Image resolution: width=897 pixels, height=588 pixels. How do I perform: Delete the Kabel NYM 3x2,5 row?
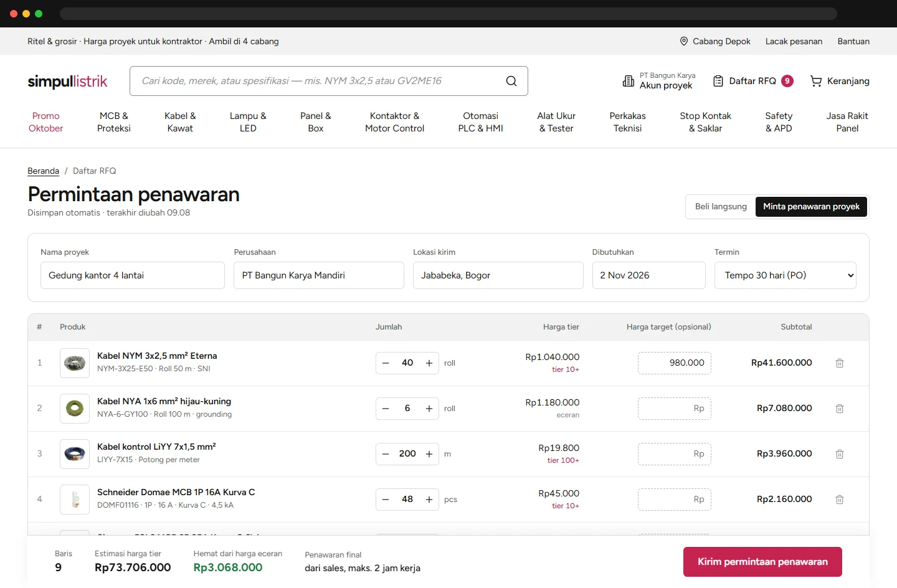pyautogui.click(x=840, y=363)
